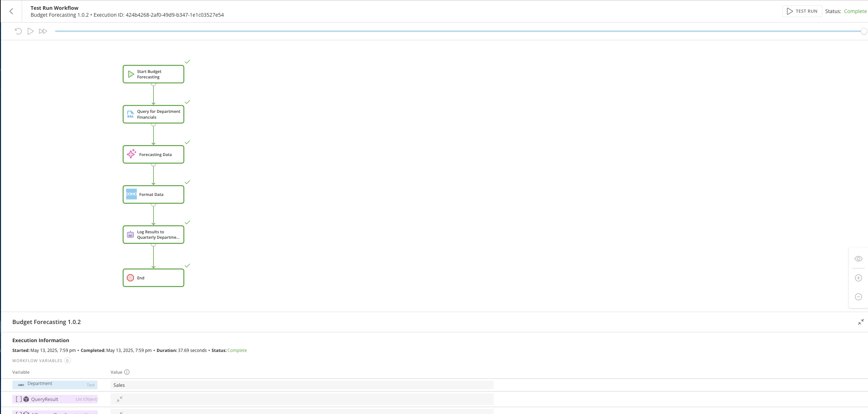This screenshot has height=414, width=868.
Task: Collapse the Budget Forecasting 1.0.2 panel
Action: [860, 322]
